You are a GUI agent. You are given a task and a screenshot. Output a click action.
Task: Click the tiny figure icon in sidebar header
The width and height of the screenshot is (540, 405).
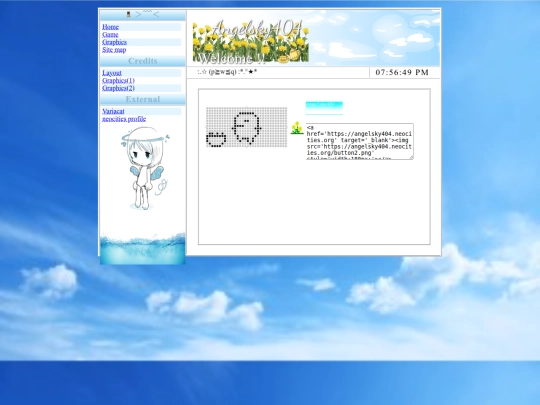pos(128,14)
